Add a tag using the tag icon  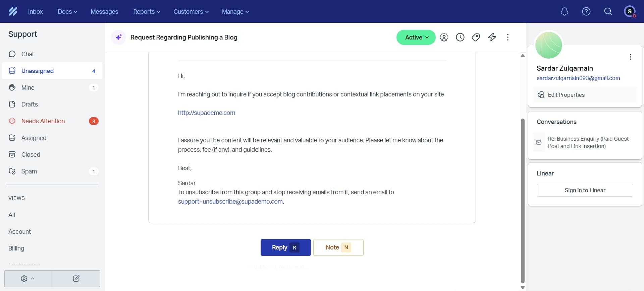point(476,37)
